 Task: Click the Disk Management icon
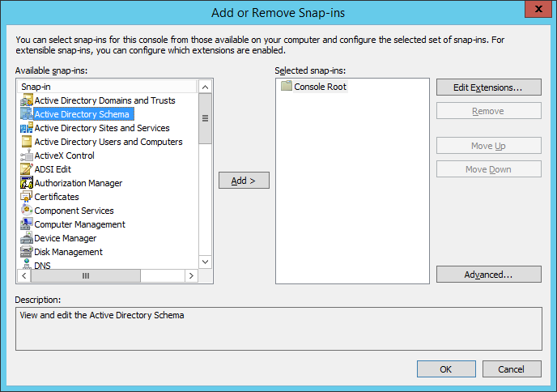click(27, 252)
